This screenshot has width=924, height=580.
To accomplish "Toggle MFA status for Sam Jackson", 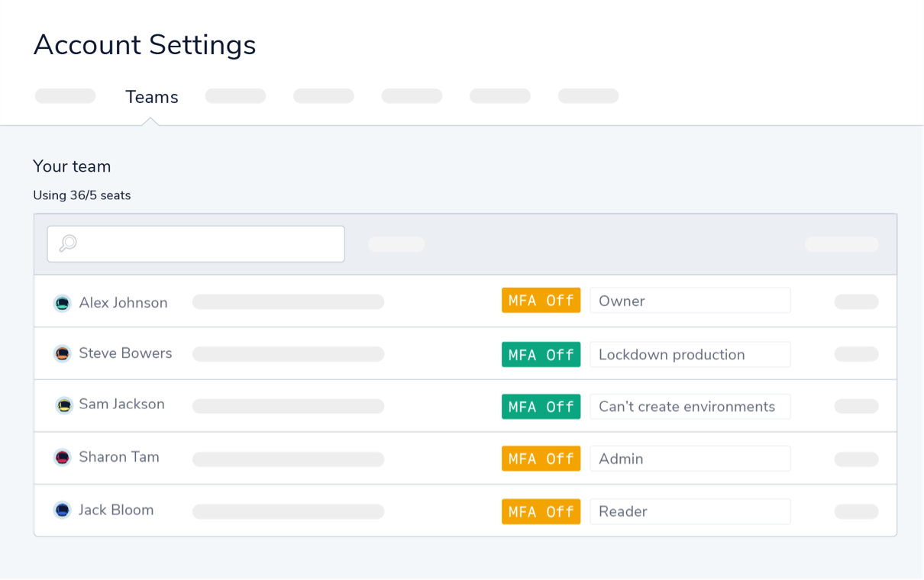I will (x=541, y=406).
